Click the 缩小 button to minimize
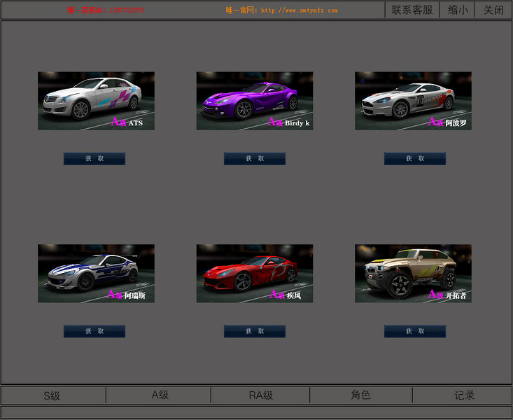Viewport: 513px width, 420px height. [458, 10]
